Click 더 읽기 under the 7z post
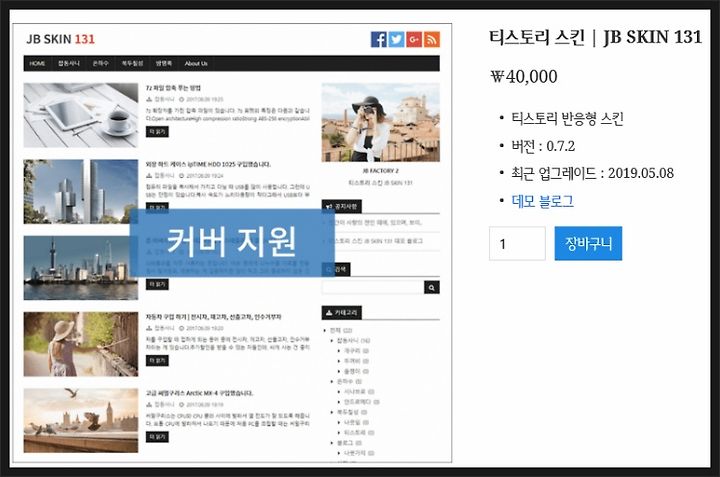 coord(157,132)
